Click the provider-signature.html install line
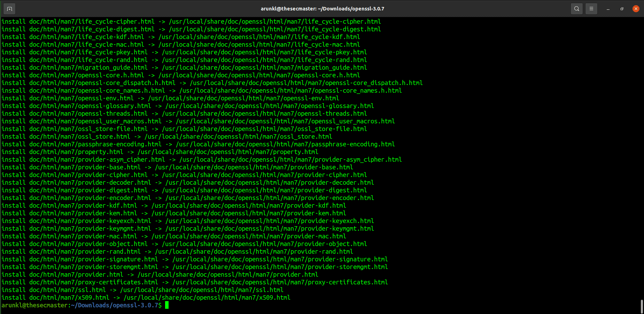Image resolution: width=644 pixels, height=314 pixels. [195, 259]
